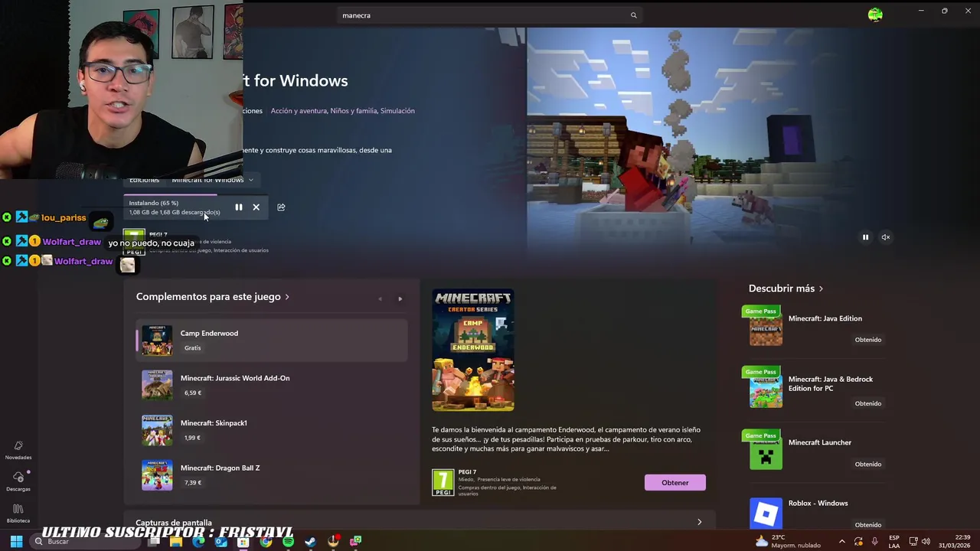This screenshot has width=980, height=551.
Task: Expand the Capturas de pantalla section arrow
Action: point(699,522)
